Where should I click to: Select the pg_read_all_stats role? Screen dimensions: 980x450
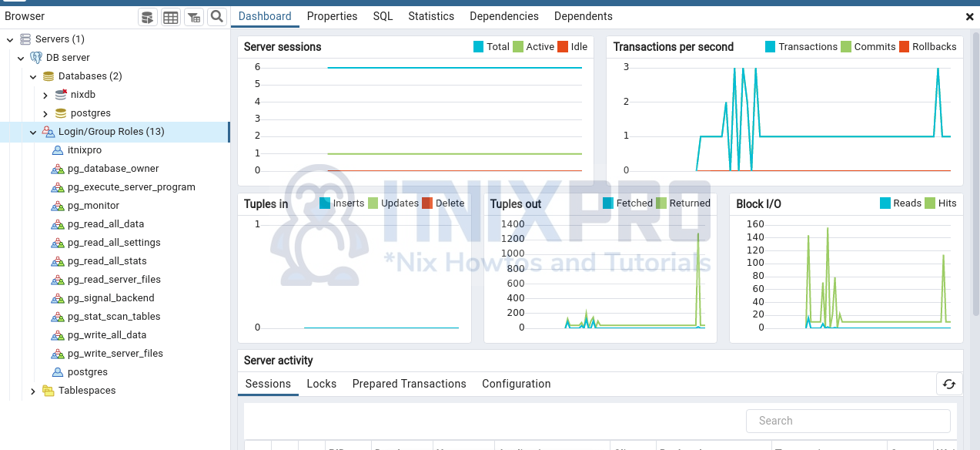coord(107,261)
